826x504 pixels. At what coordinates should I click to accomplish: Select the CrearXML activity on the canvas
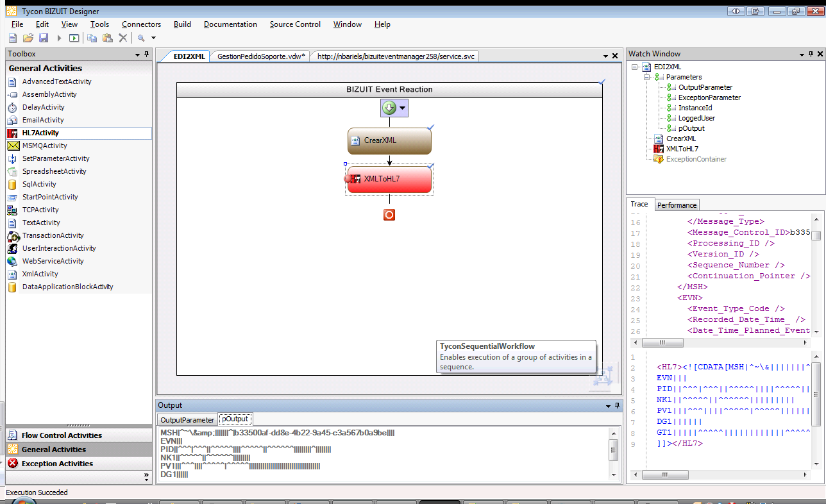coord(389,140)
